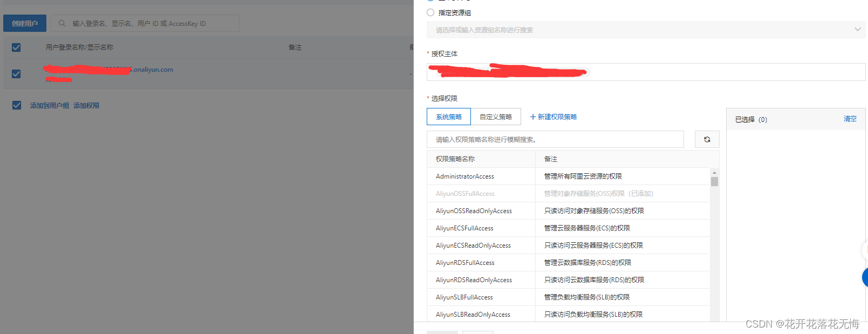
Task: Click the 已选择 (0) panel label
Action: (x=751, y=120)
